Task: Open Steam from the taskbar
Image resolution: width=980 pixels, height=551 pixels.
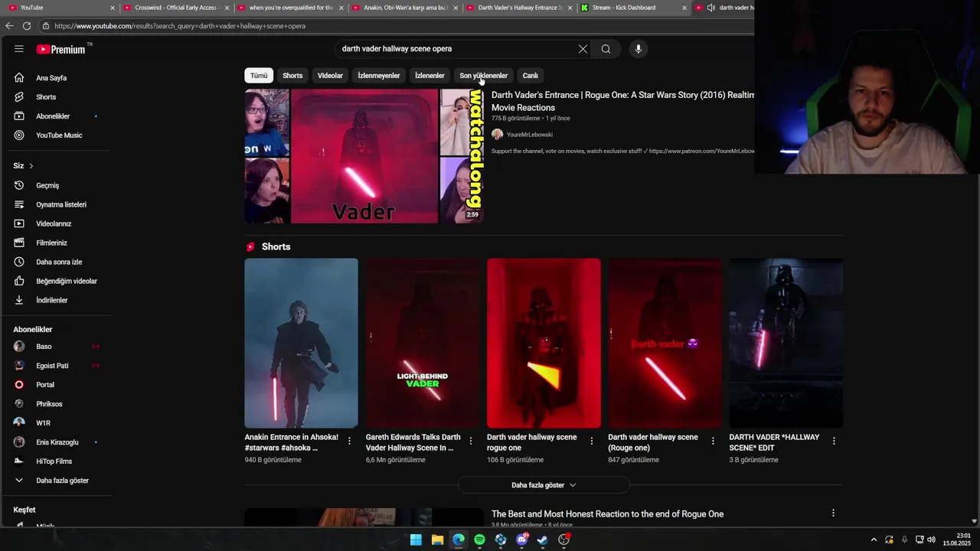Action: (x=542, y=540)
